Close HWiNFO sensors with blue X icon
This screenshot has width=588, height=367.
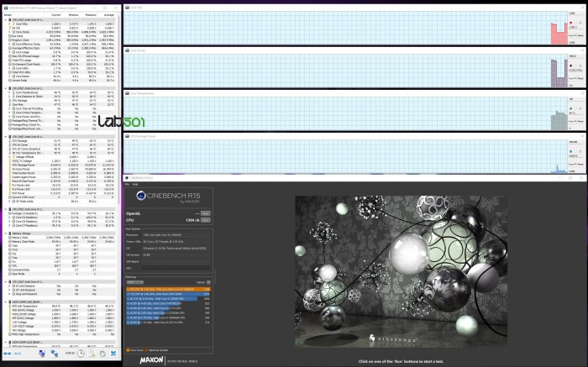click(x=113, y=353)
